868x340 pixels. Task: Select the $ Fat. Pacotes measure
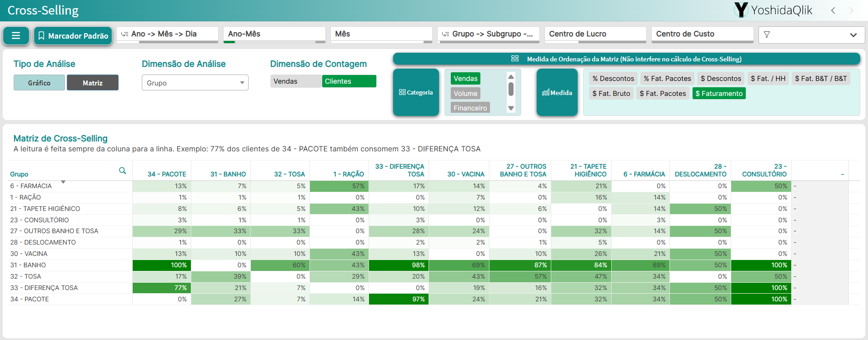click(663, 94)
